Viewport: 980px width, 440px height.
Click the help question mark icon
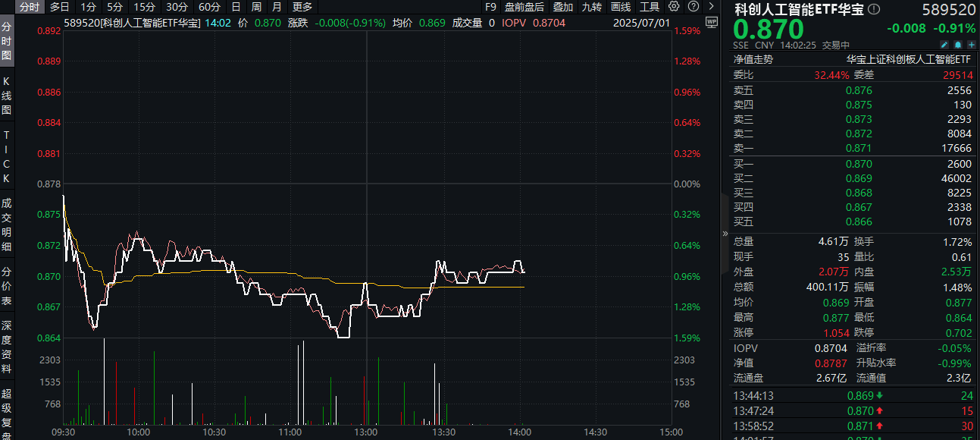(x=693, y=7)
